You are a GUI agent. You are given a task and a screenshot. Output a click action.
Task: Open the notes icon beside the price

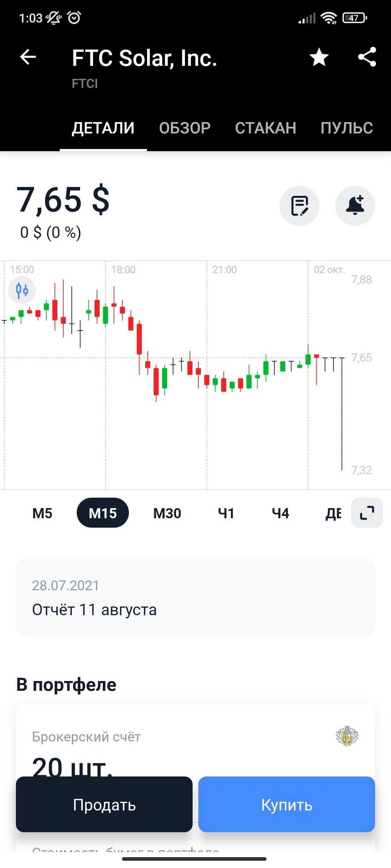[x=299, y=206]
